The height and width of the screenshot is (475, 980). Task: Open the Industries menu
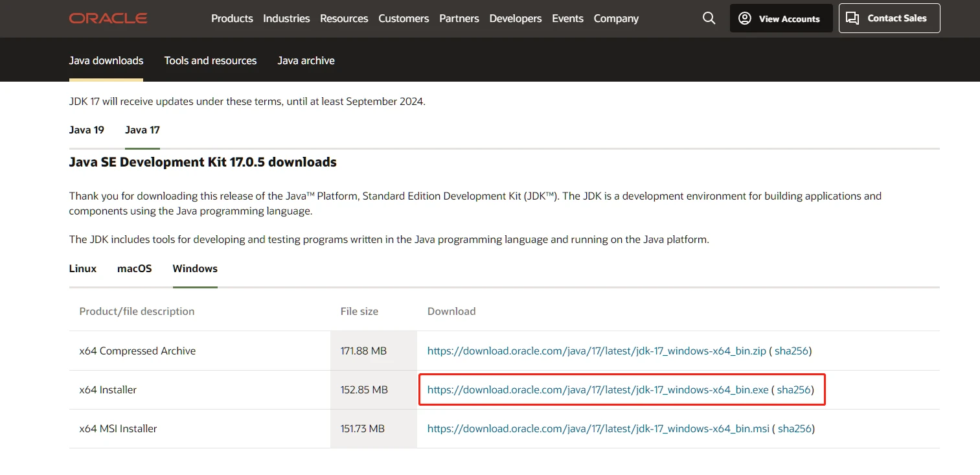[x=286, y=18]
